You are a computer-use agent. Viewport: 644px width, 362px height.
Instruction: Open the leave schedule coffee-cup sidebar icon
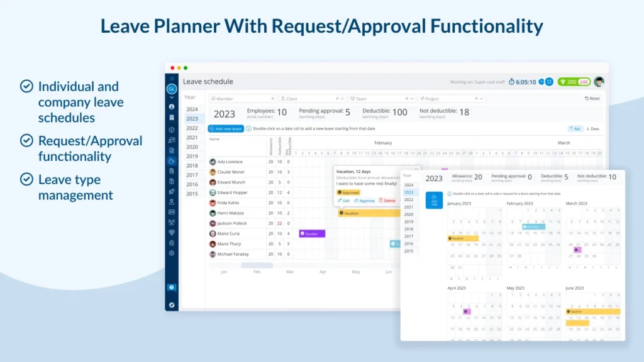click(172, 161)
